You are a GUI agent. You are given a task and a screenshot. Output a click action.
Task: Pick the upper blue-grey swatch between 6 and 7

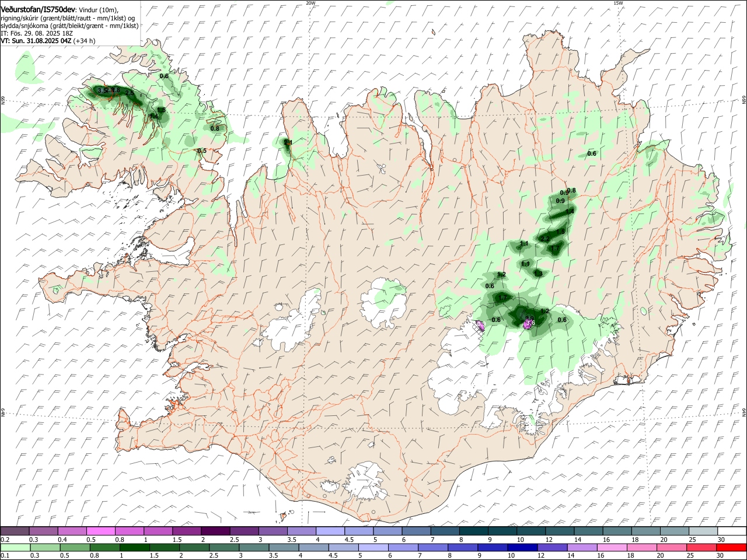[416, 531]
